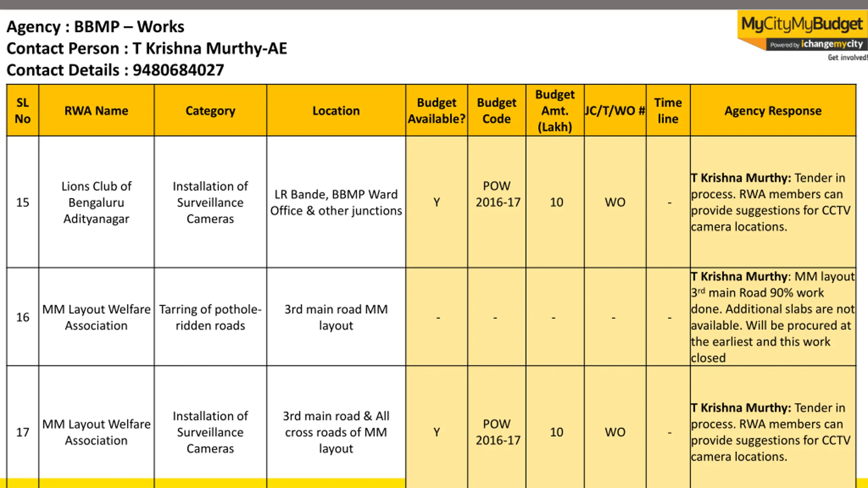Click row 15 Budget Available 'Y' cell
868x488 pixels.
tap(436, 202)
